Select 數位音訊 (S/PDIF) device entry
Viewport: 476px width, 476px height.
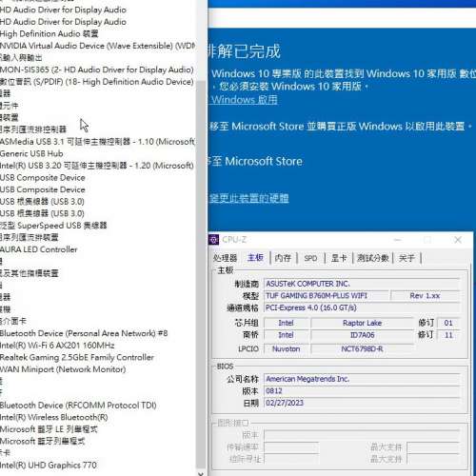click(97, 82)
